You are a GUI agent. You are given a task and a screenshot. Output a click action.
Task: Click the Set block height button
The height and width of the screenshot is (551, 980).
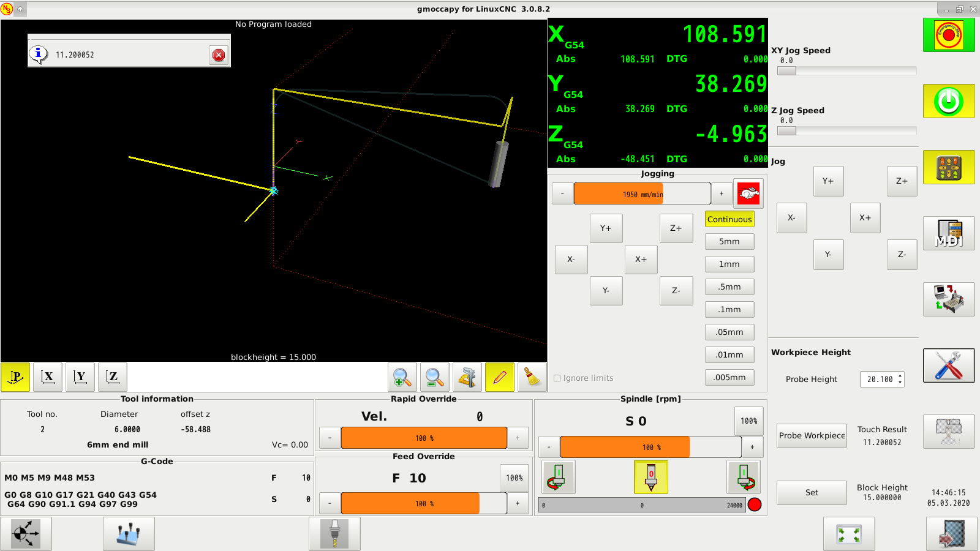click(x=812, y=493)
